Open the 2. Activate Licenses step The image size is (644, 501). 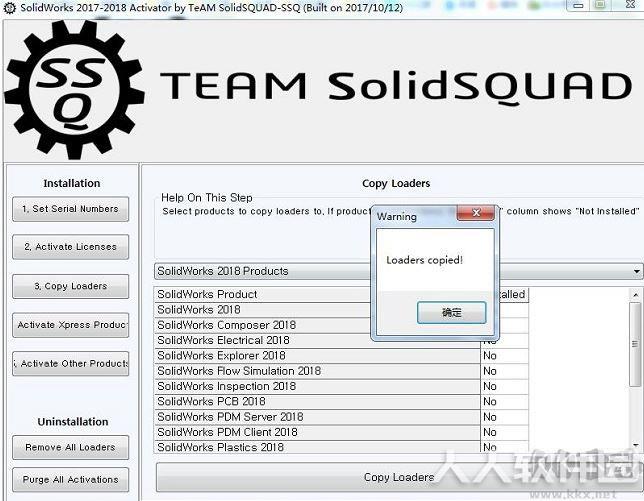[x=70, y=247]
